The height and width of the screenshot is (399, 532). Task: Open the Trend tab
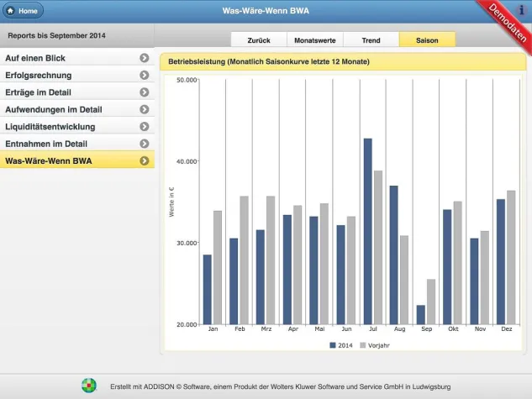[371, 39]
